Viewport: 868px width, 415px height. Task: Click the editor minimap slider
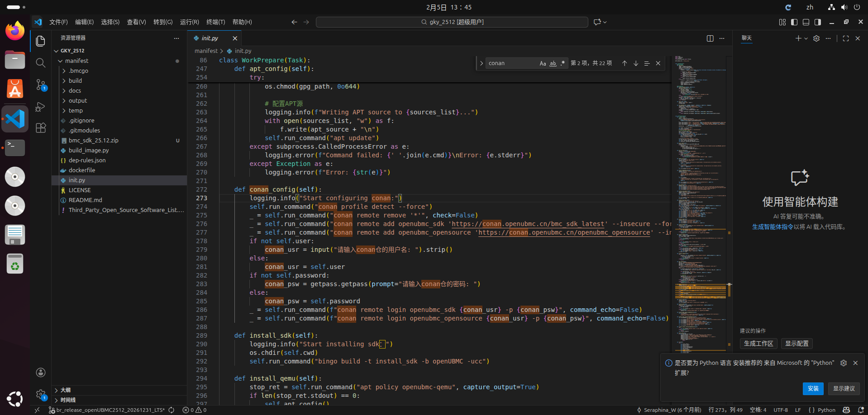[700, 291]
